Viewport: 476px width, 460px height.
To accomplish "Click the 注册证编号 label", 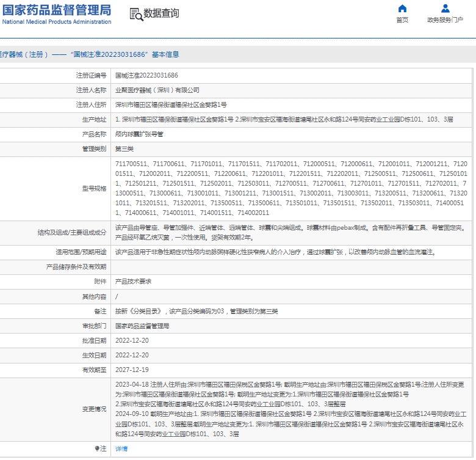I will tap(91, 75).
